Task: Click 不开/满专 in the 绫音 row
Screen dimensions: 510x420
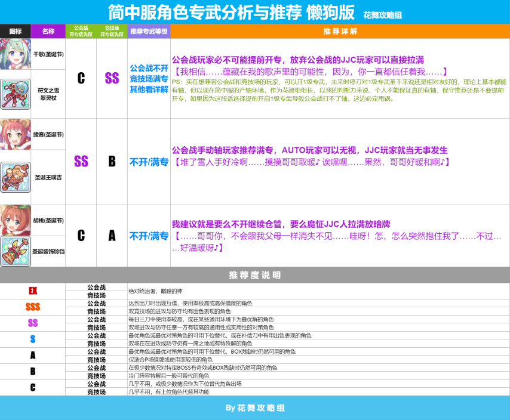Action: tap(149, 162)
